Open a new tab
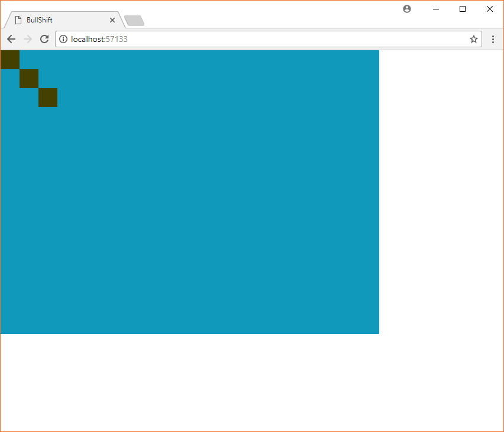The height and width of the screenshot is (432, 504). (134, 21)
